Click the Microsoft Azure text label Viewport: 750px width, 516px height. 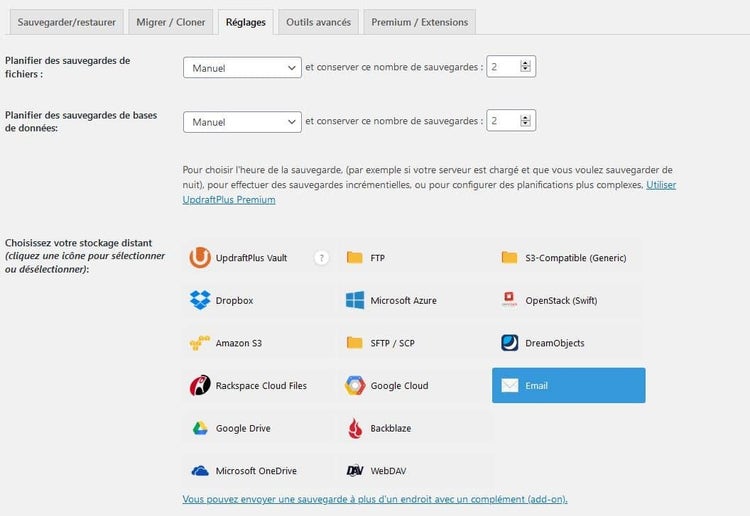(x=403, y=300)
